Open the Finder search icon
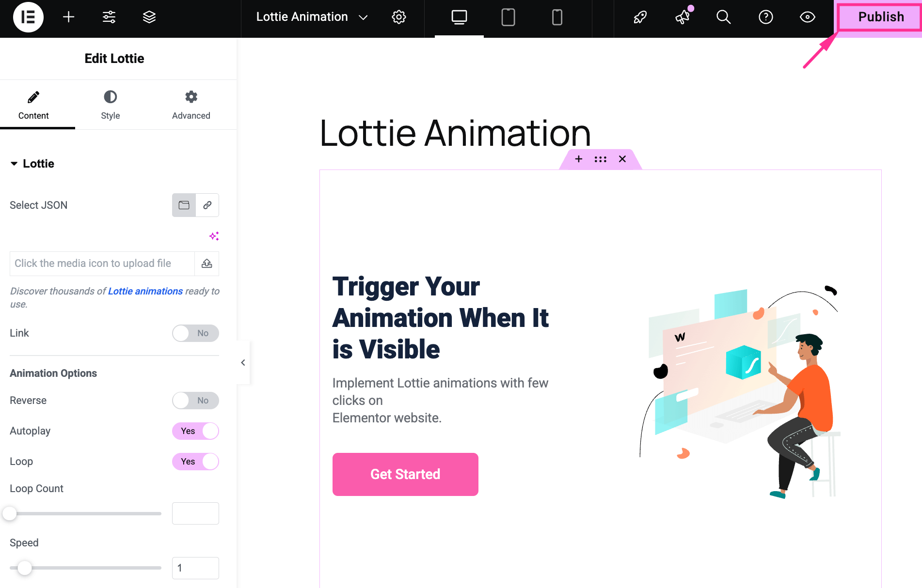922x588 pixels. [723, 17]
